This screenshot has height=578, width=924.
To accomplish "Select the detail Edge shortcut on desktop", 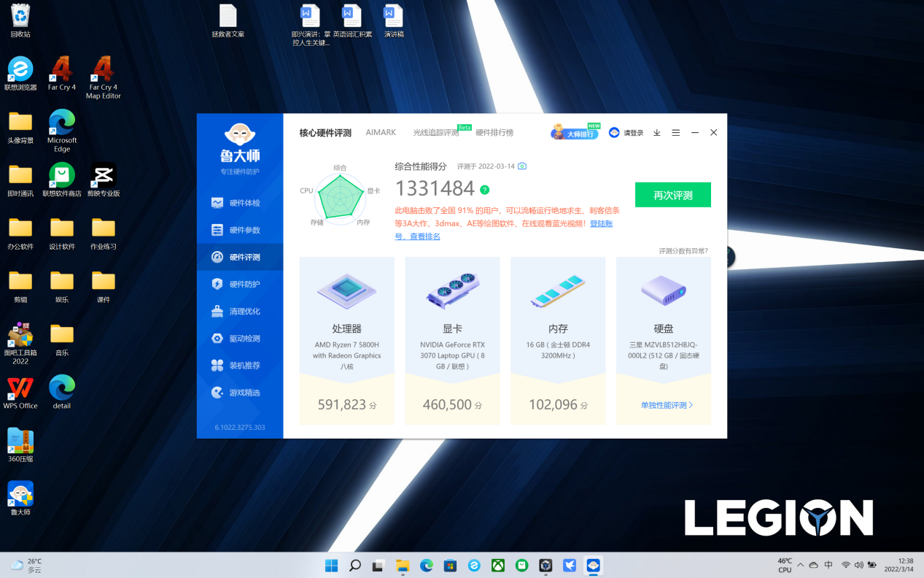I will pos(62,393).
